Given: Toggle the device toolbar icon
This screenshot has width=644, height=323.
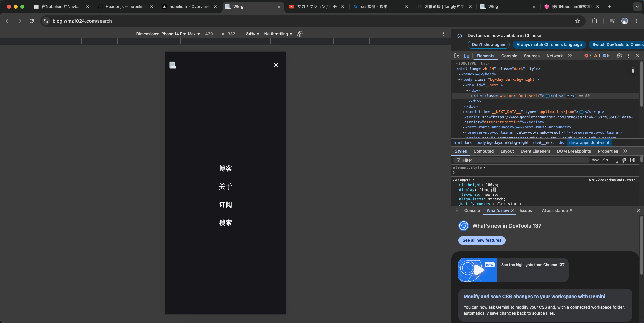Looking at the screenshot, I should [x=466, y=56].
